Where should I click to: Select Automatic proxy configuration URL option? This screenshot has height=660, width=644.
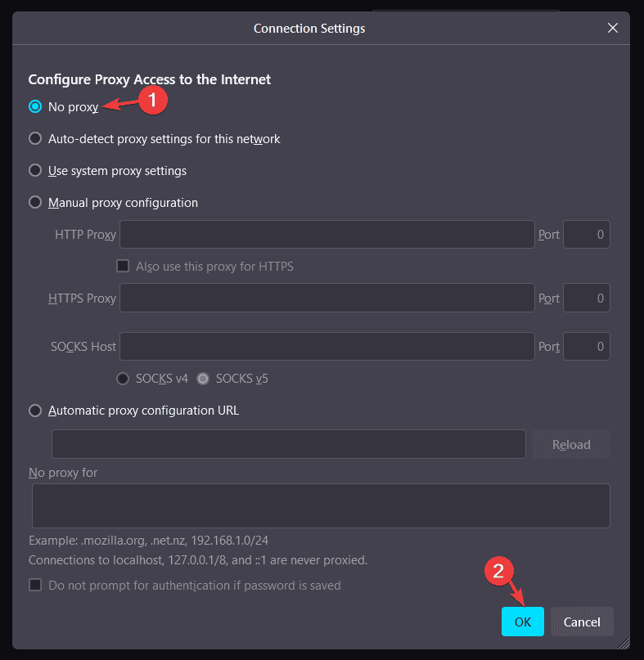point(35,411)
